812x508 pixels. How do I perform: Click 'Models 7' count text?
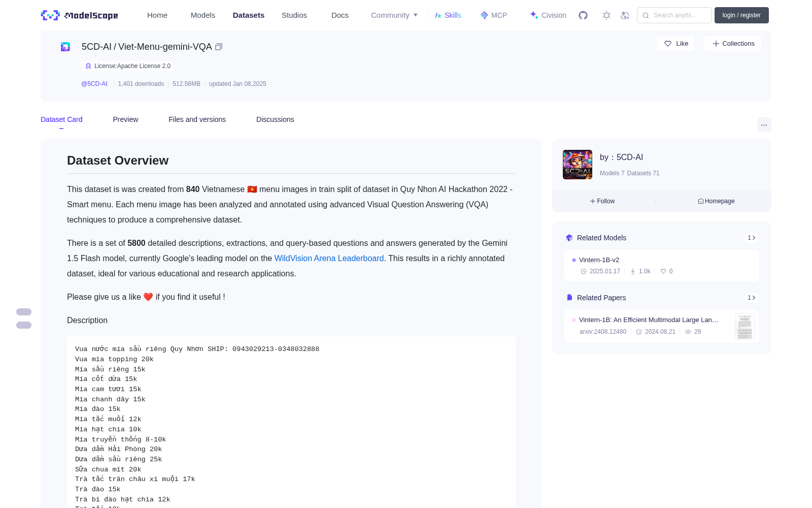(612, 173)
